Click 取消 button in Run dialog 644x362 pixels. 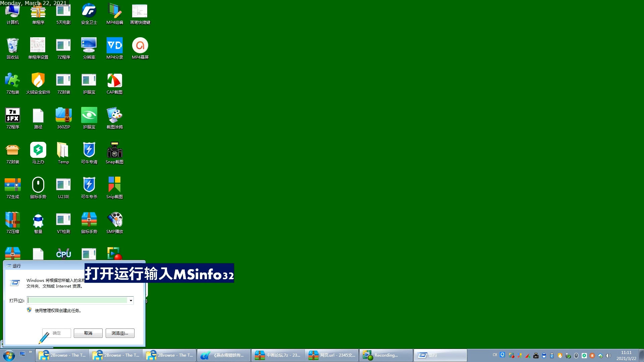(x=88, y=333)
